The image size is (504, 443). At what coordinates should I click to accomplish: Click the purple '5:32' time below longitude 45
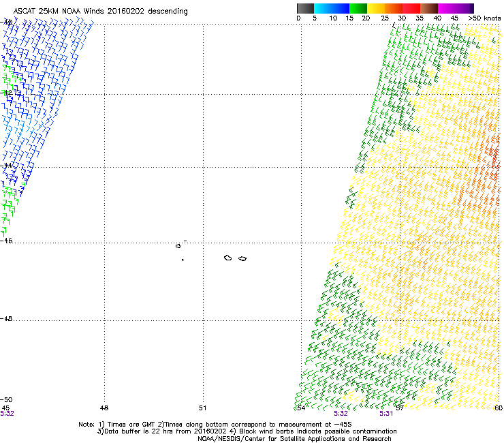[x=7, y=414]
